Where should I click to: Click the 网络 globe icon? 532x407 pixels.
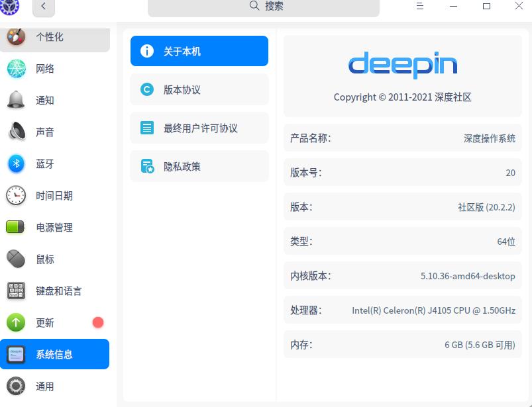click(x=17, y=68)
